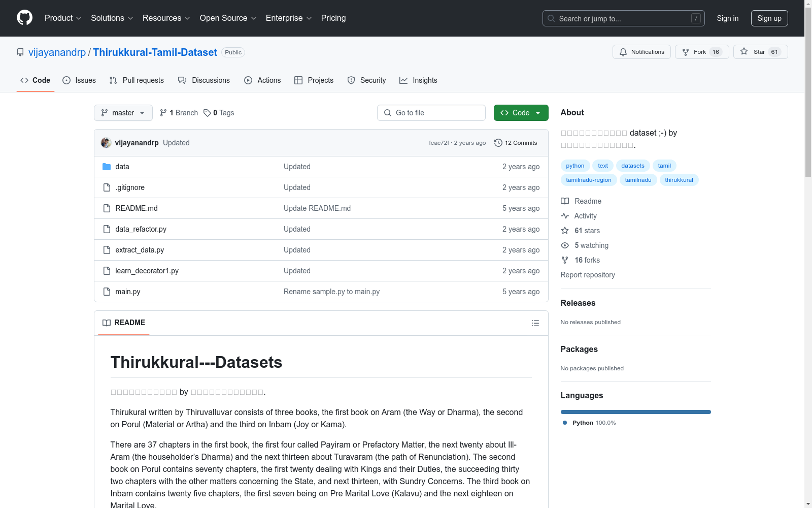Switch to the Projects tab

point(314,80)
